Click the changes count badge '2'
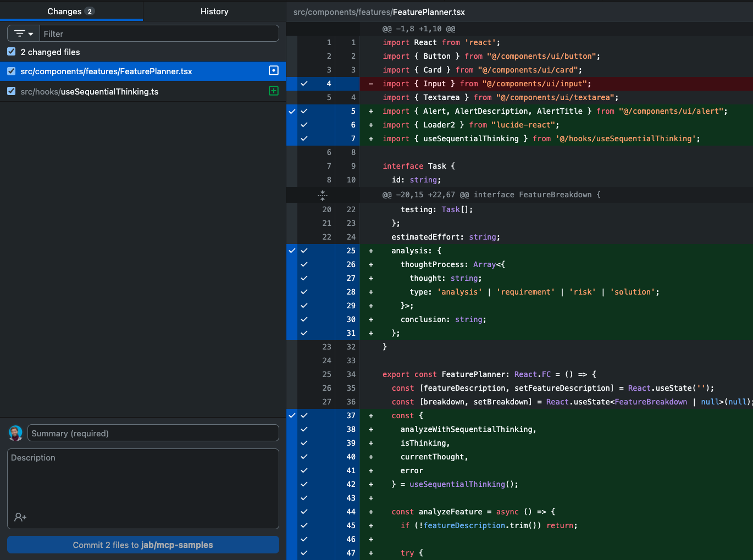 90,11
